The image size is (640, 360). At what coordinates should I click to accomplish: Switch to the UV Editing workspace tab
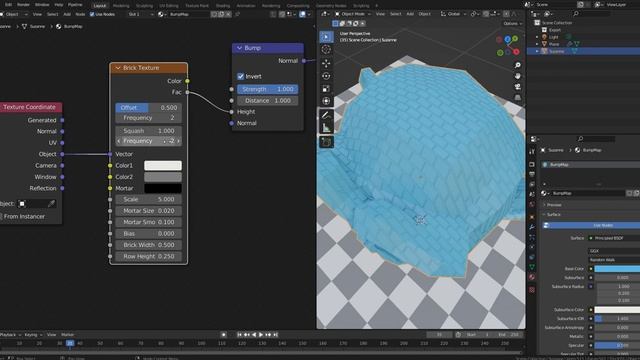pos(169,6)
